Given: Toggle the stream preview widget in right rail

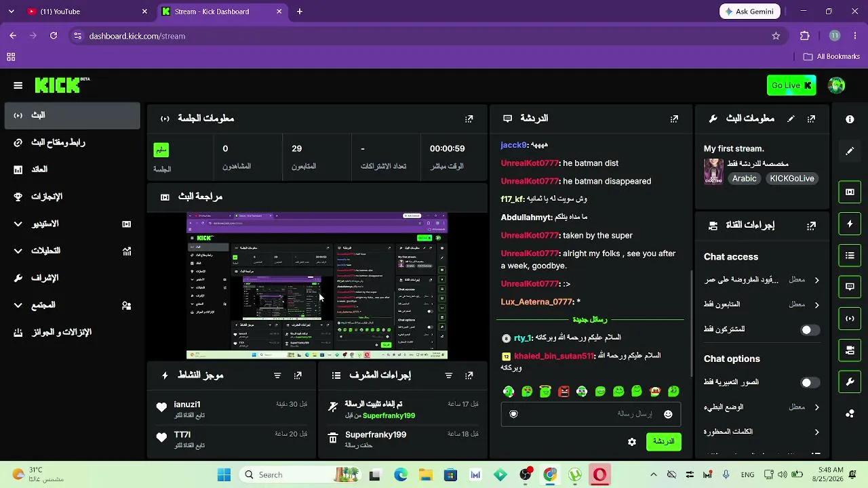Looking at the screenshot, I should [850, 192].
